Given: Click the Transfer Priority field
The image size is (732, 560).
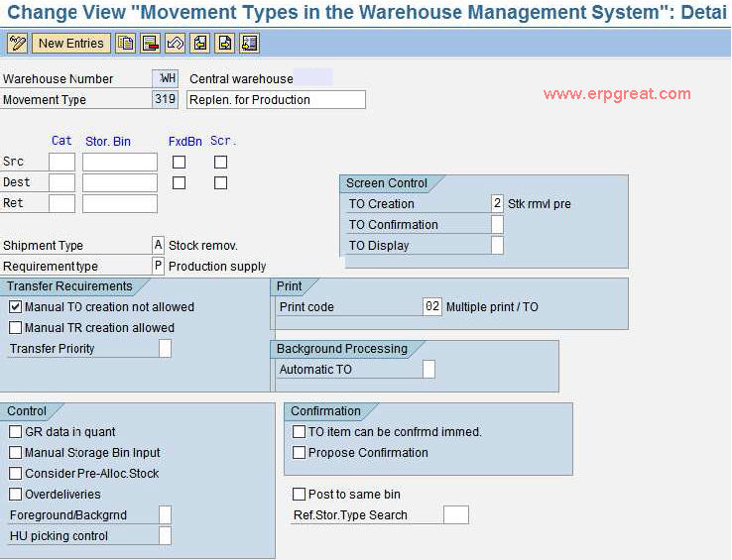Looking at the screenshot, I should coord(165,349).
